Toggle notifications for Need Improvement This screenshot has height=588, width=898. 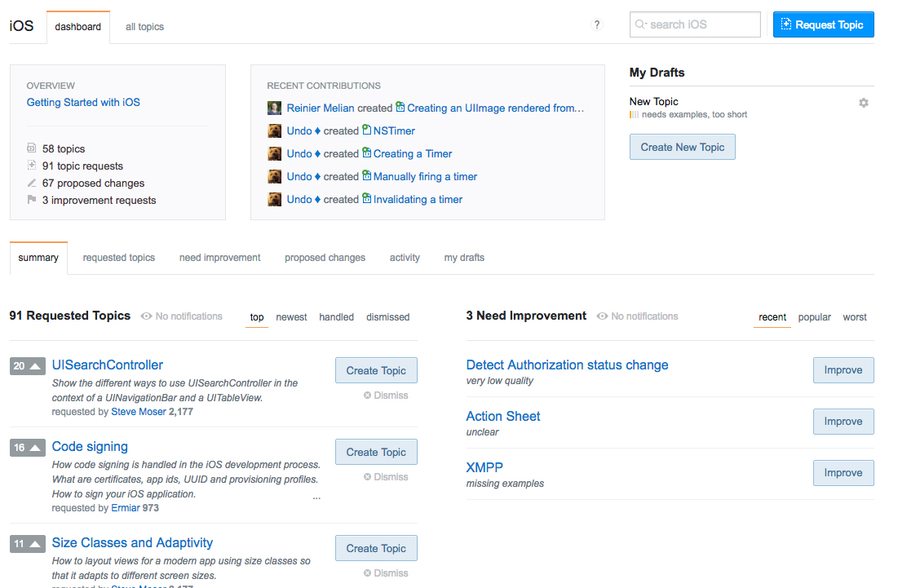[637, 316]
